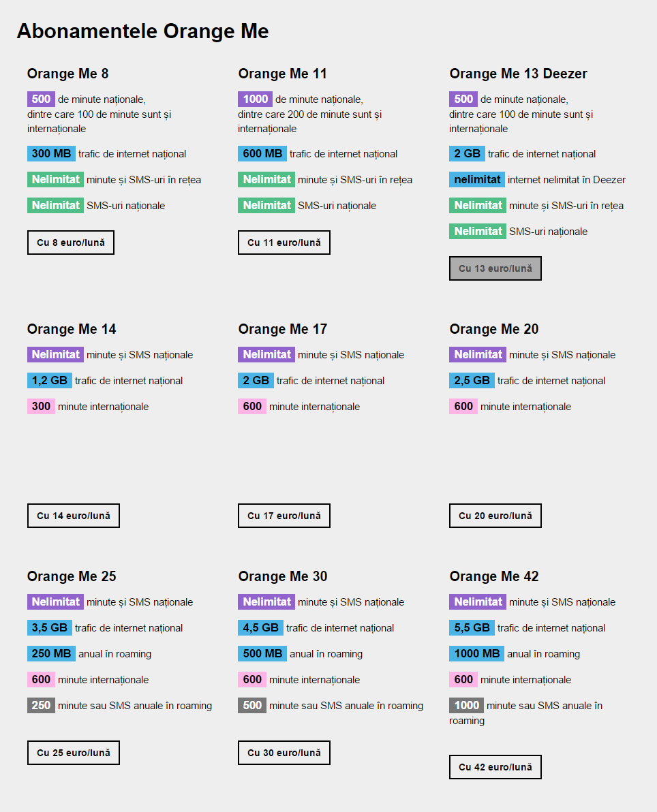Click the blue "300 MB" badge in Orange Me 8
The width and height of the screenshot is (657, 812).
(x=51, y=154)
